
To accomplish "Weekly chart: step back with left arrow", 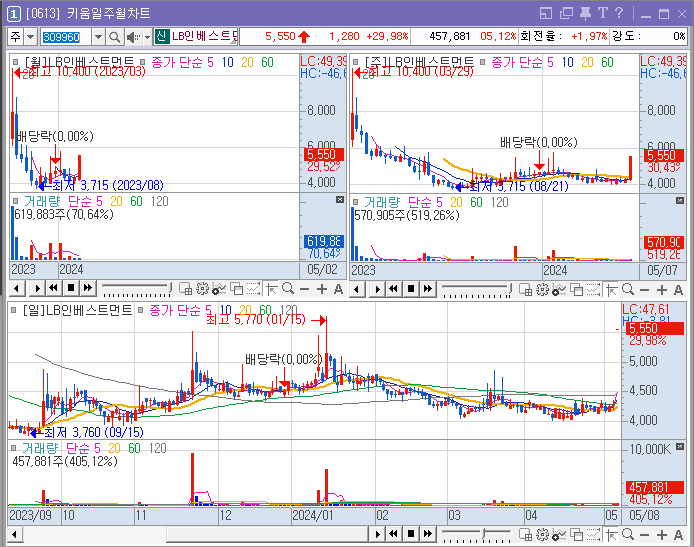I will click(357, 289).
